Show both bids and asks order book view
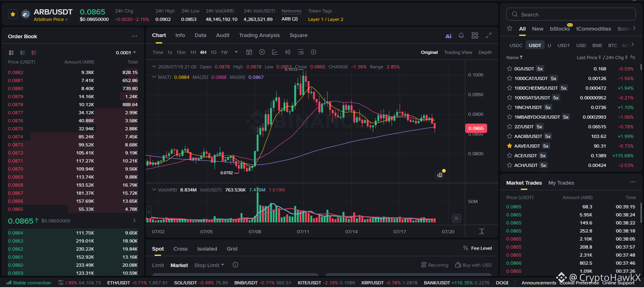The height and width of the screenshot is (288, 644). 11,53
